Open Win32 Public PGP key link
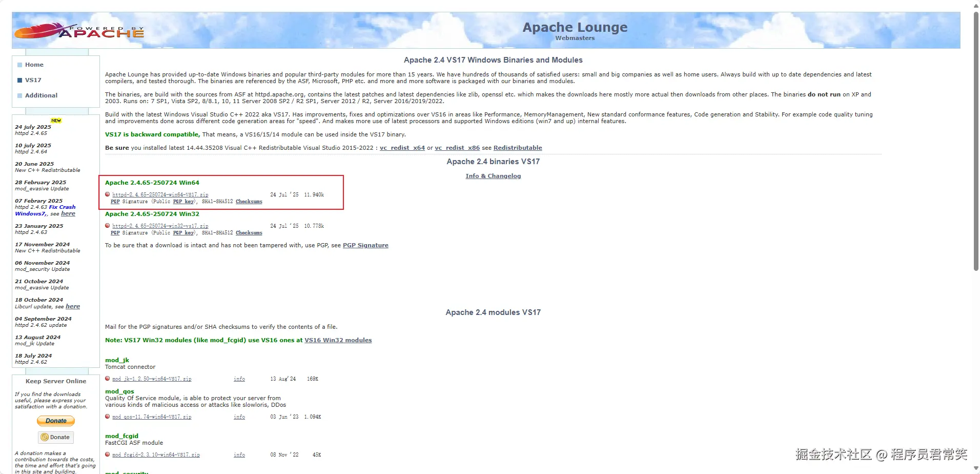Image resolution: width=980 pixels, height=474 pixels. tap(183, 233)
